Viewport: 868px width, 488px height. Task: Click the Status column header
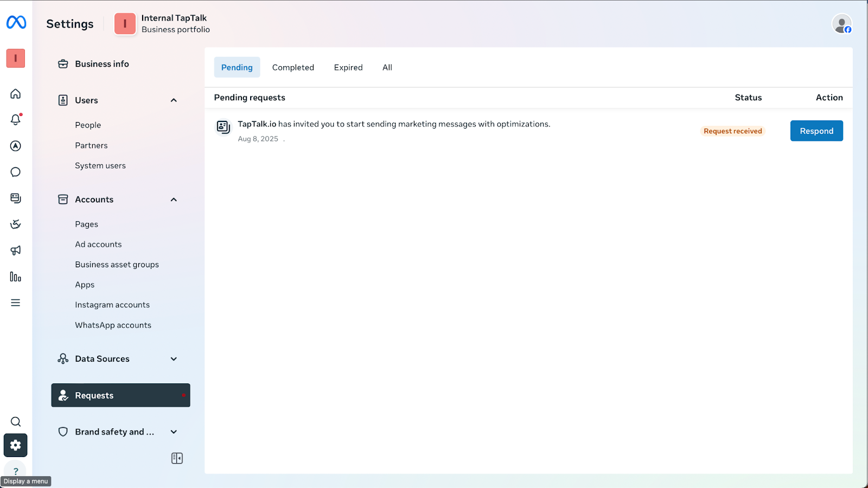[x=748, y=98]
